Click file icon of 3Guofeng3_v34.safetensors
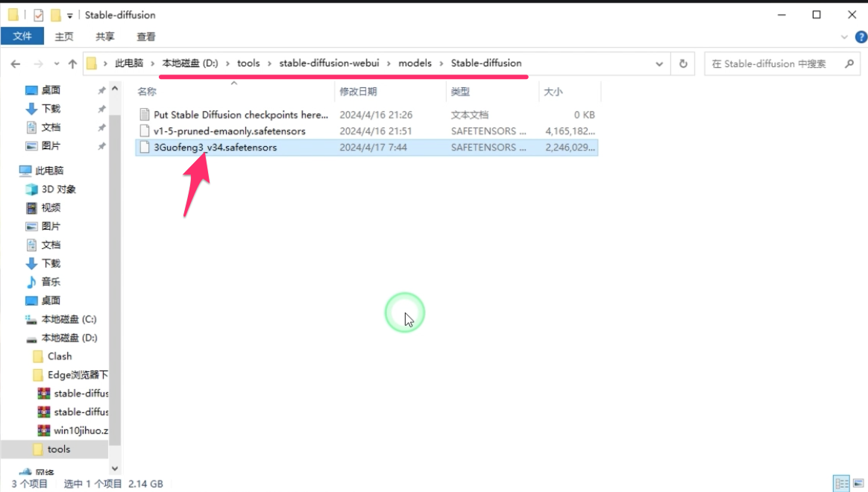The width and height of the screenshot is (868, 492). click(x=145, y=147)
